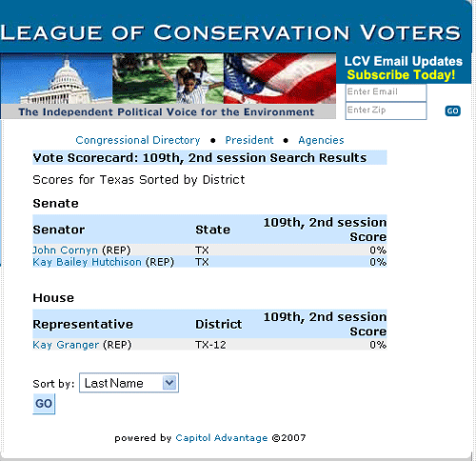Screen dimensions: 476x461
Task: Click the children playing banner photo
Action: pyautogui.click(x=169, y=78)
